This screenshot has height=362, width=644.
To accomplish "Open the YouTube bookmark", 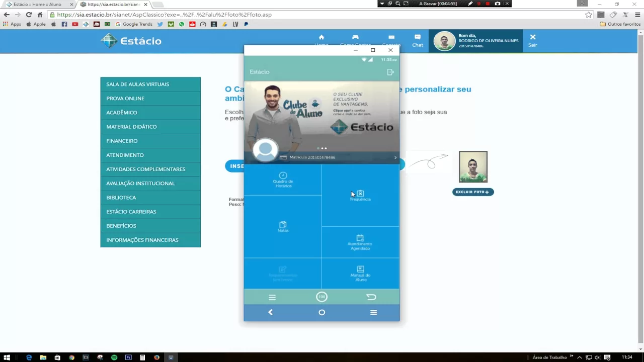I will [x=75, y=24].
